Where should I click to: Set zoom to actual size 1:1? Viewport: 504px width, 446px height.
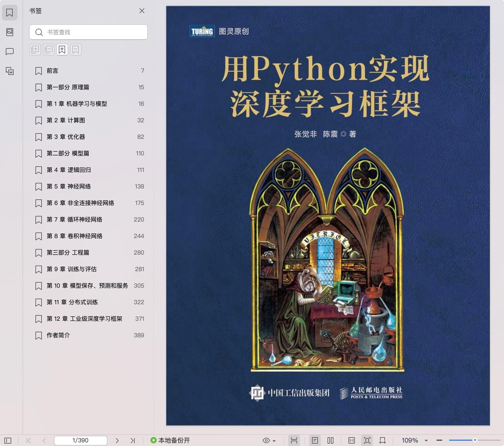pos(352,441)
